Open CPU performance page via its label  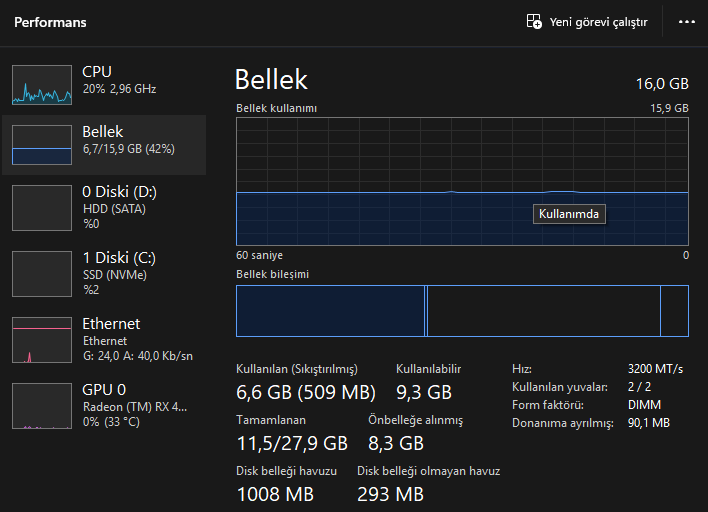tap(97, 72)
